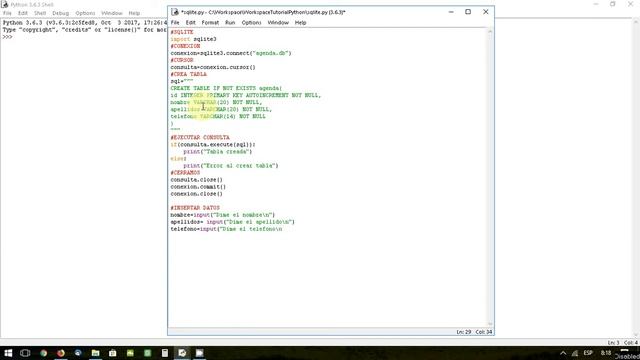Open the Options menu in Python Shell
This screenshot has height=360, width=640.
tap(85, 13)
